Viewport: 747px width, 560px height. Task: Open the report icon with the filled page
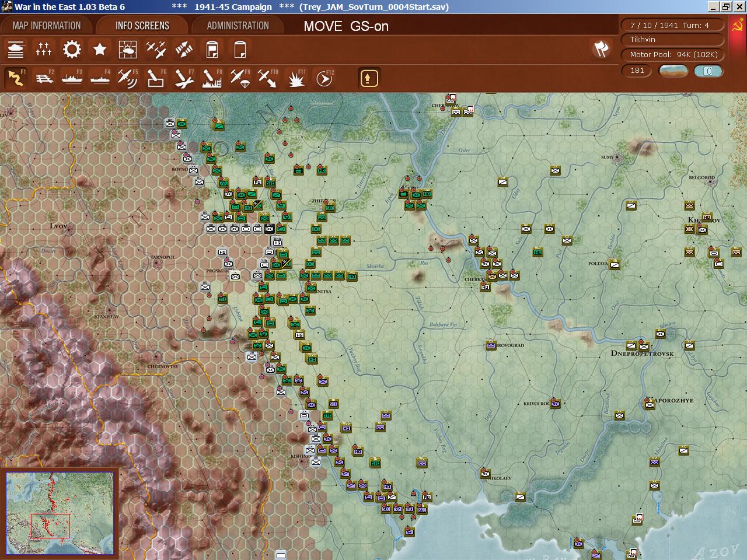pyautogui.click(x=212, y=50)
